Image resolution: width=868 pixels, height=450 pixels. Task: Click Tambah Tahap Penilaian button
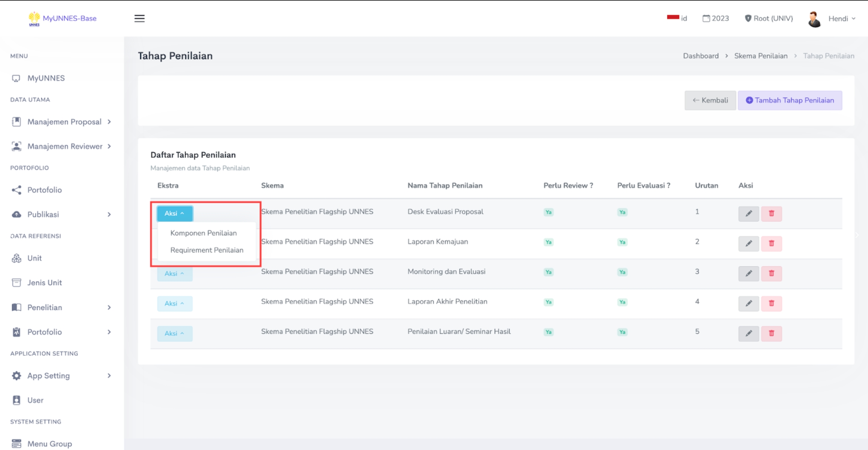790,101
